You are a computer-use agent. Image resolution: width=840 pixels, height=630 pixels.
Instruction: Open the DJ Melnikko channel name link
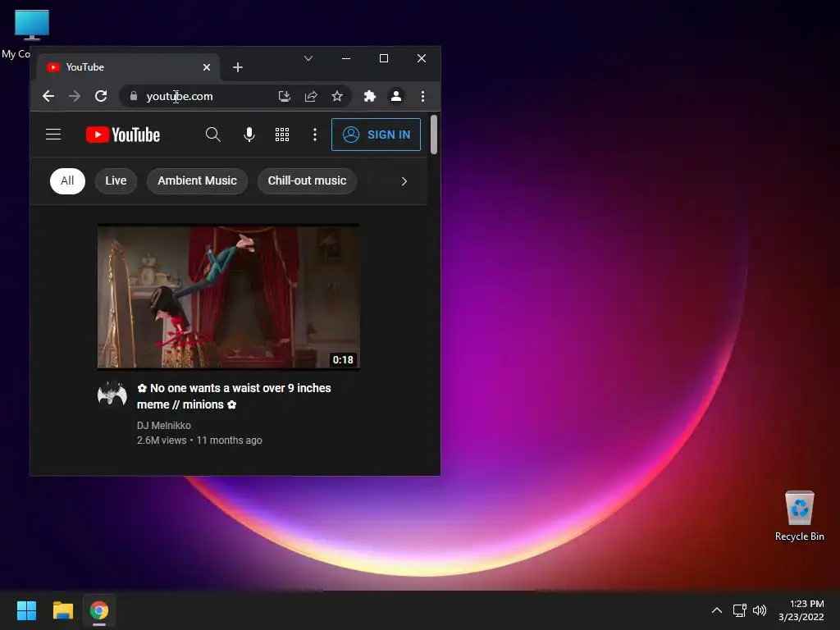[164, 426]
